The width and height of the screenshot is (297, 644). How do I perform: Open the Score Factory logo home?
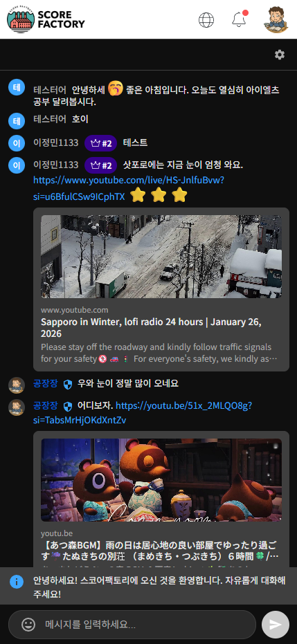point(46,19)
